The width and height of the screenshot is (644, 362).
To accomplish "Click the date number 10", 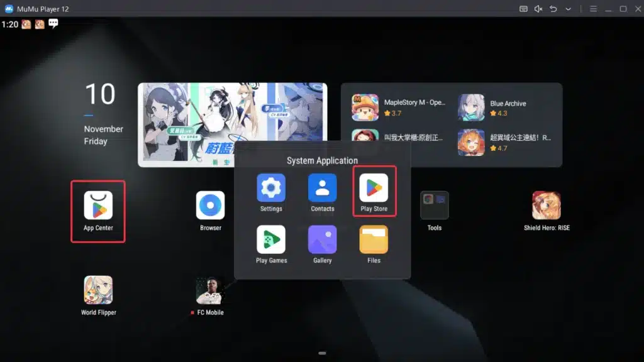I will (x=100, y=94).
